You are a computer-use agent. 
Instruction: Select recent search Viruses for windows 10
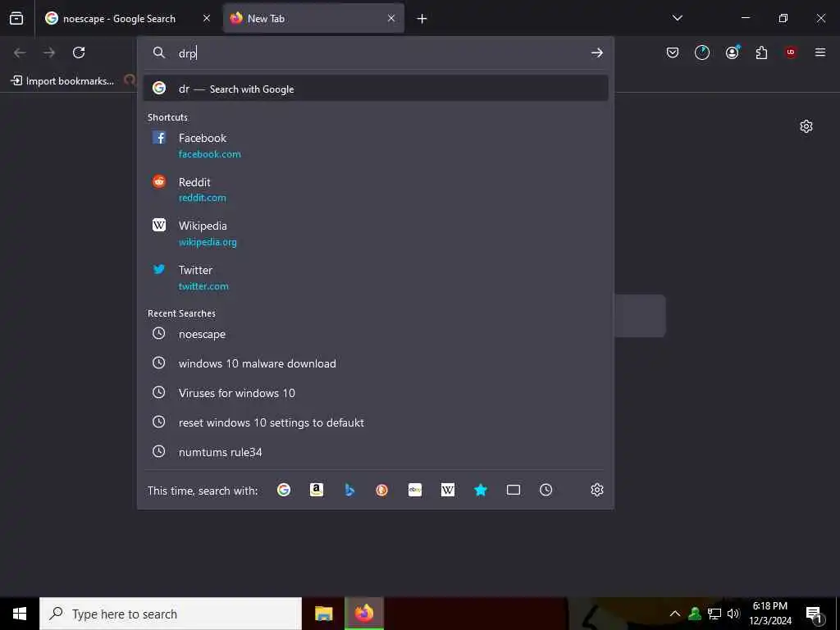pyautogui.click(x=376, y=393)
